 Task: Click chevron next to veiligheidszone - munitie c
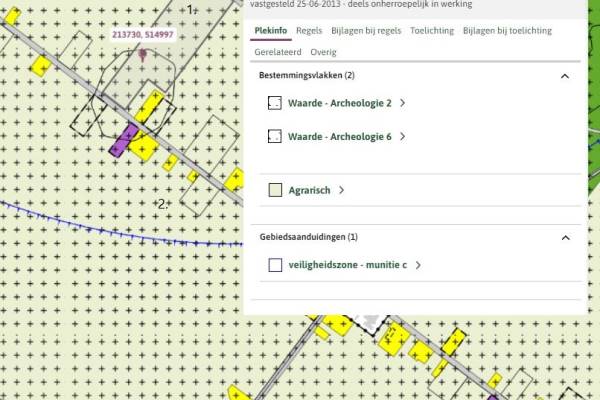(418, 265)
